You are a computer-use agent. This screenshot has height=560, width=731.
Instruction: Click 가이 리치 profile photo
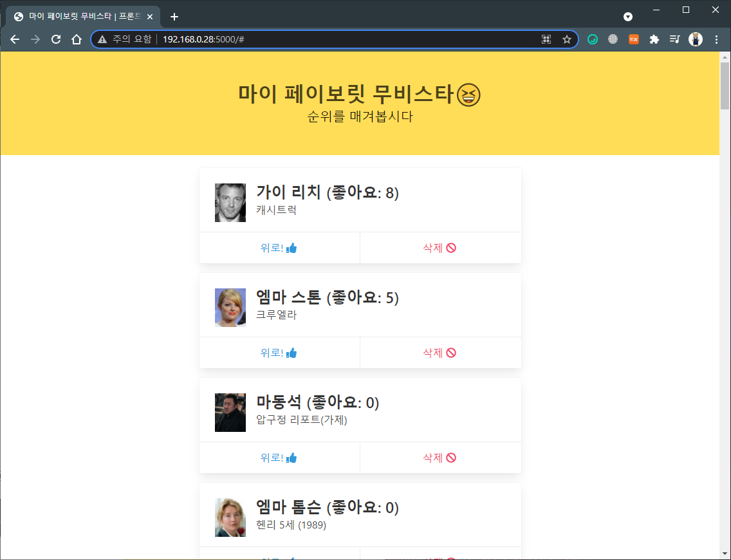click(x=230, y=202)
